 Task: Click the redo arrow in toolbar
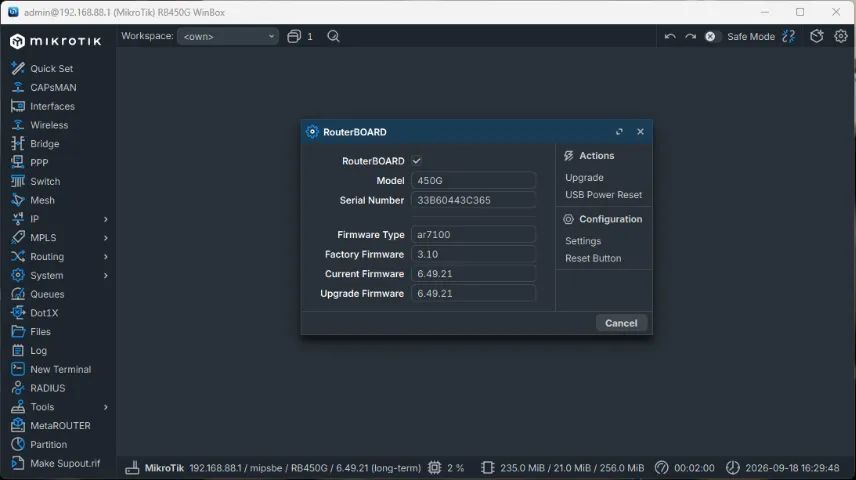[x=691, y=37]
